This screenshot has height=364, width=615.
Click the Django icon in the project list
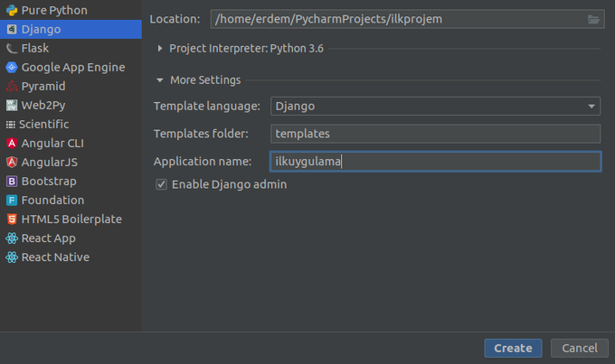(x=12, y=30)
